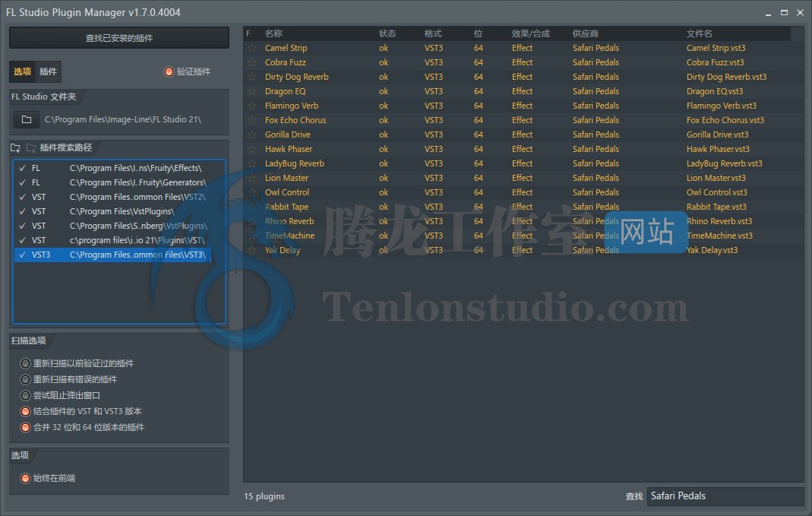Sort list by 格式 column header
The width and height of the screenshot is (812, 516).
coord(433,33)
